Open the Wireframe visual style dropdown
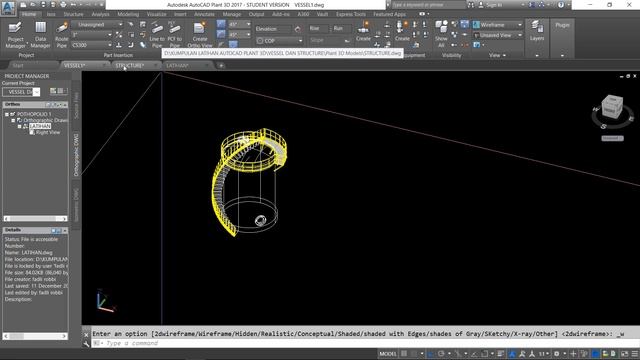Image resolution: width=640 pixels, height=360 pixels. pyautogui.click(x=498, y=25)
